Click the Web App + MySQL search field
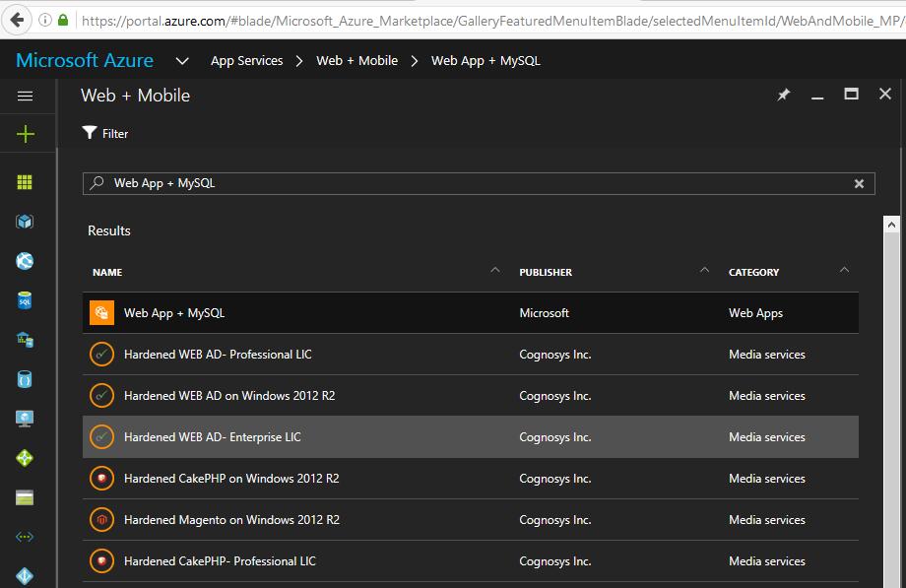This screenshot has height=588, width=906. 479,183
